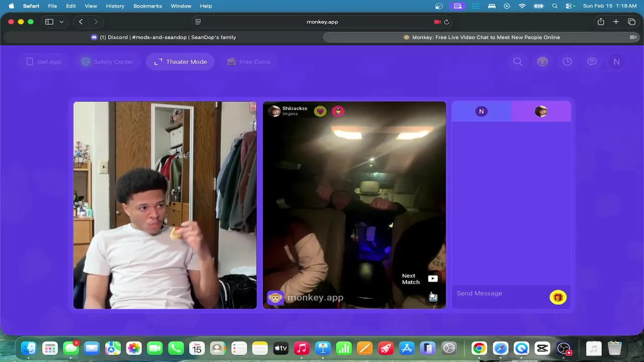Toggle the Safari sidebar
Screen dimensions: 644x362
tap(49, 22)
